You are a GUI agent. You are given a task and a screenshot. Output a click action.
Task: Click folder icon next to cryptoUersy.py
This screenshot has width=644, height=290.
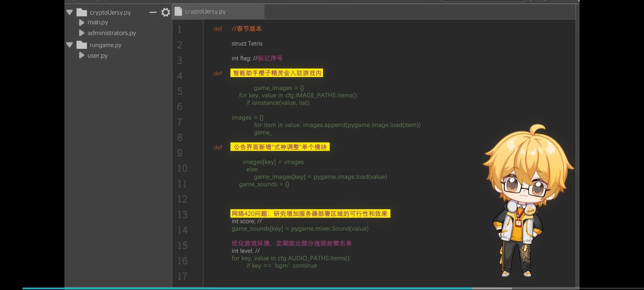[82, 12]
